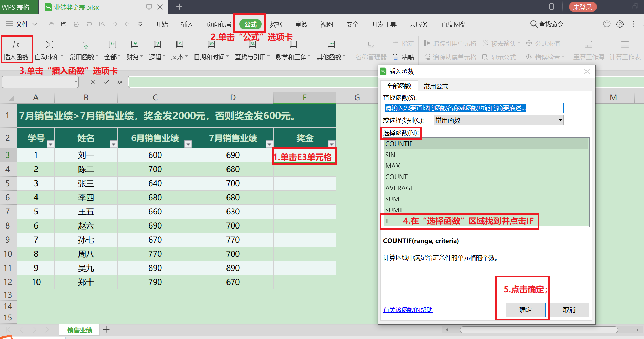Open the 奖金 column filter dropdown
644x339 pixels.
coord(331,144)
